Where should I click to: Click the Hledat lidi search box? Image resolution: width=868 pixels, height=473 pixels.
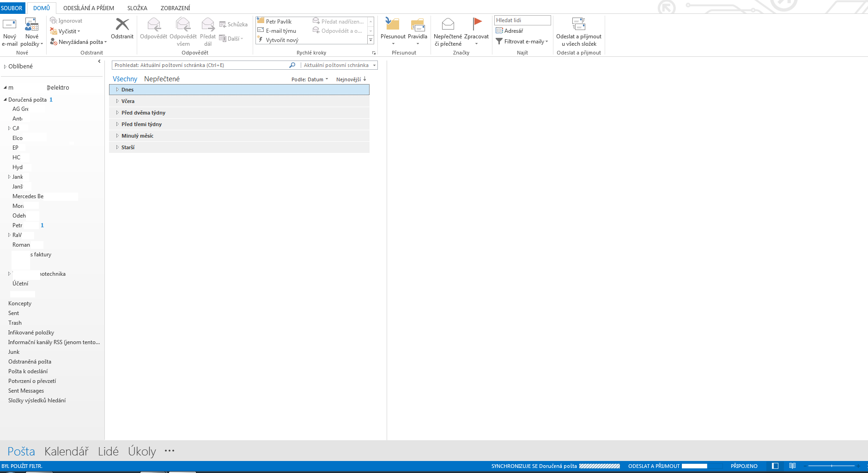click(522, 20)
